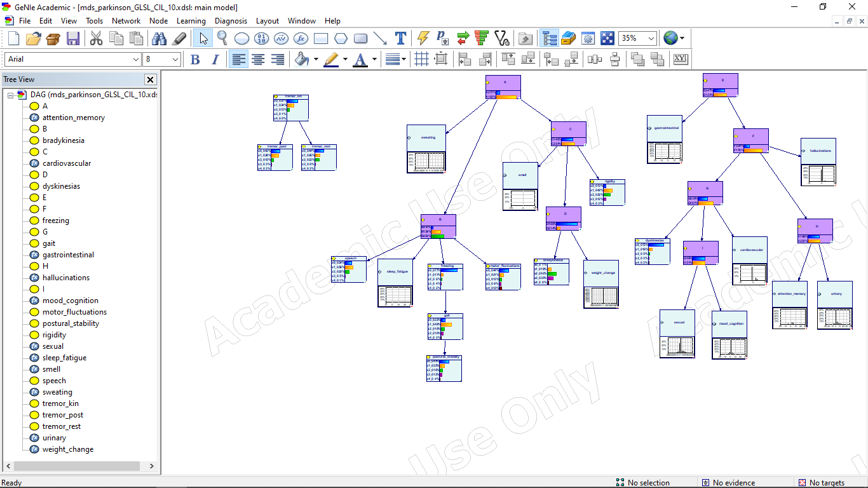The height and width of the screenshot is (488, 868).
Task: Open the text color dropdown arrow
Action: pyautogui.click(x=374, y=59)
